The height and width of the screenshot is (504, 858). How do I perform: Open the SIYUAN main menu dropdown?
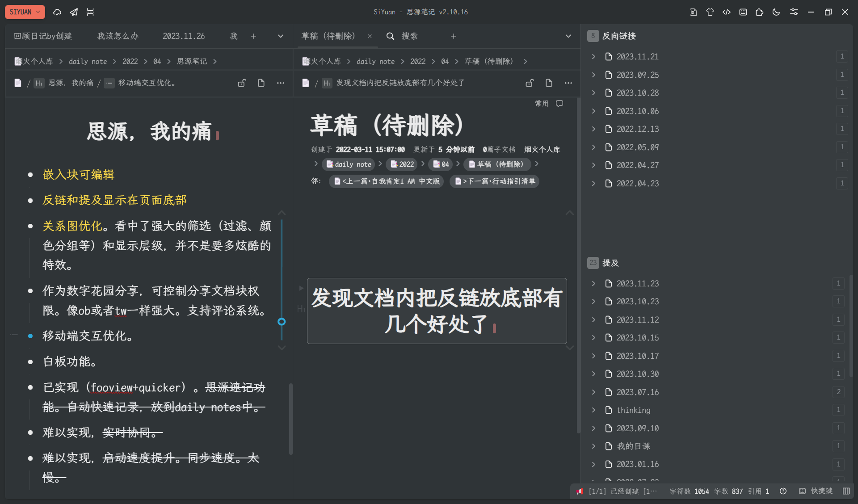pyautogui.click(x=25, y=12)
